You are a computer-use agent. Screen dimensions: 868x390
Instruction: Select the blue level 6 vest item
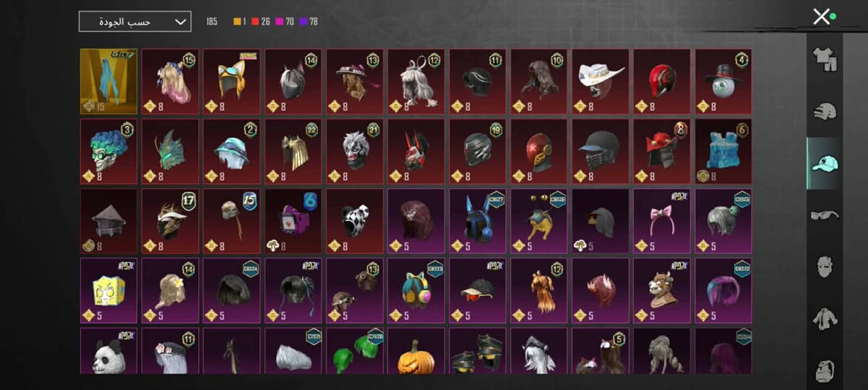[723, 152]
